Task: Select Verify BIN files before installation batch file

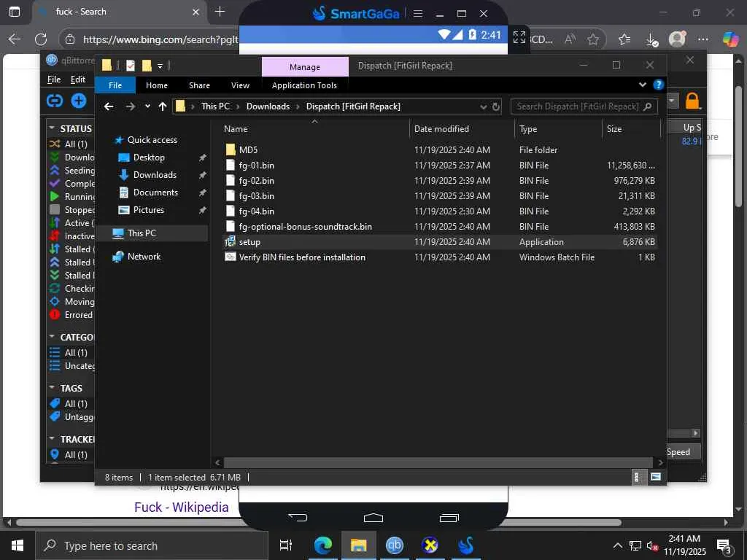Action: (x=302, y=257)
